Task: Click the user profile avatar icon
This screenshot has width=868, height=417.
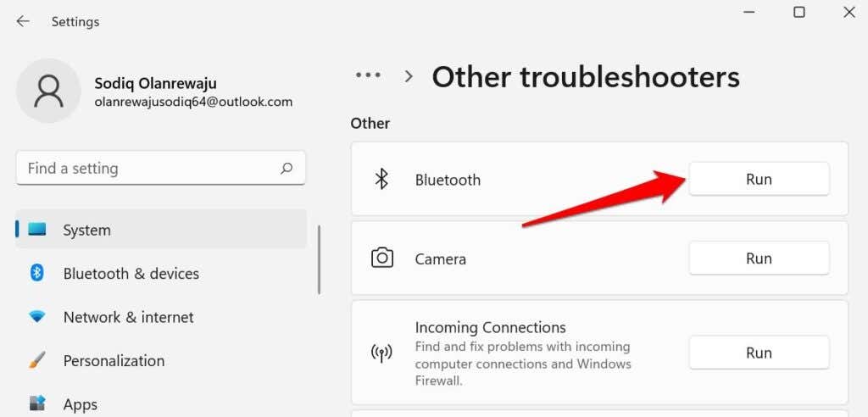Action: point(48,91)
